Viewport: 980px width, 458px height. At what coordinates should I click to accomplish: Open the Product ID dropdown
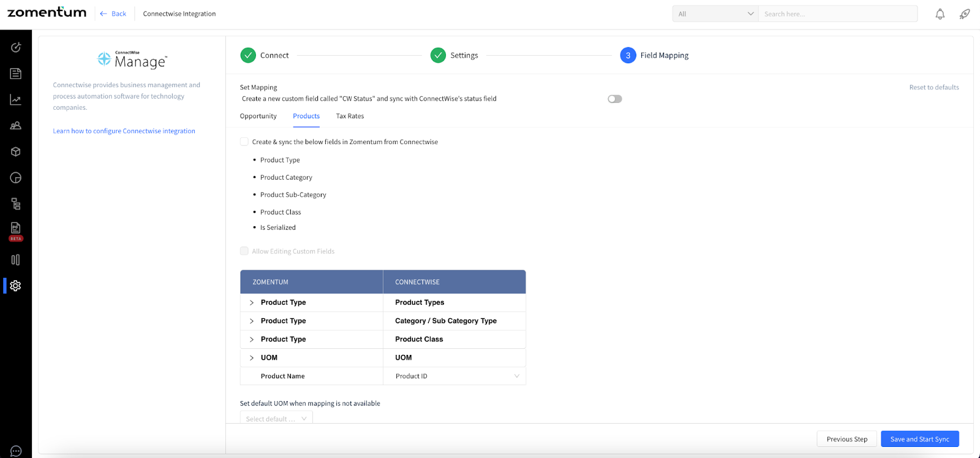[454, 376]
